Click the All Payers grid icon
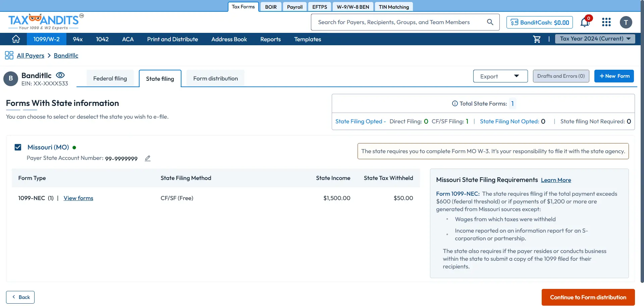 pos(9,55)
